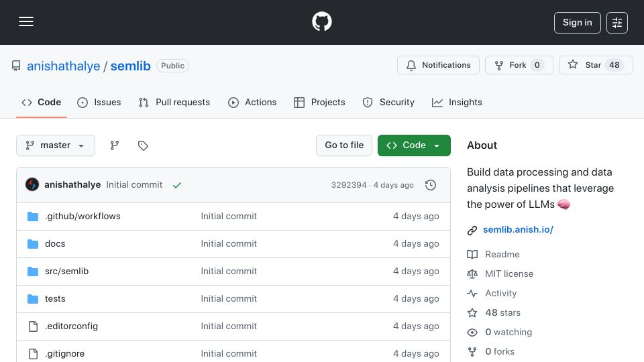Open Initial commit link in src/semlib row
Image resolution: width=644 pixels, height=362 pixels.
click(x=229, y=271)
